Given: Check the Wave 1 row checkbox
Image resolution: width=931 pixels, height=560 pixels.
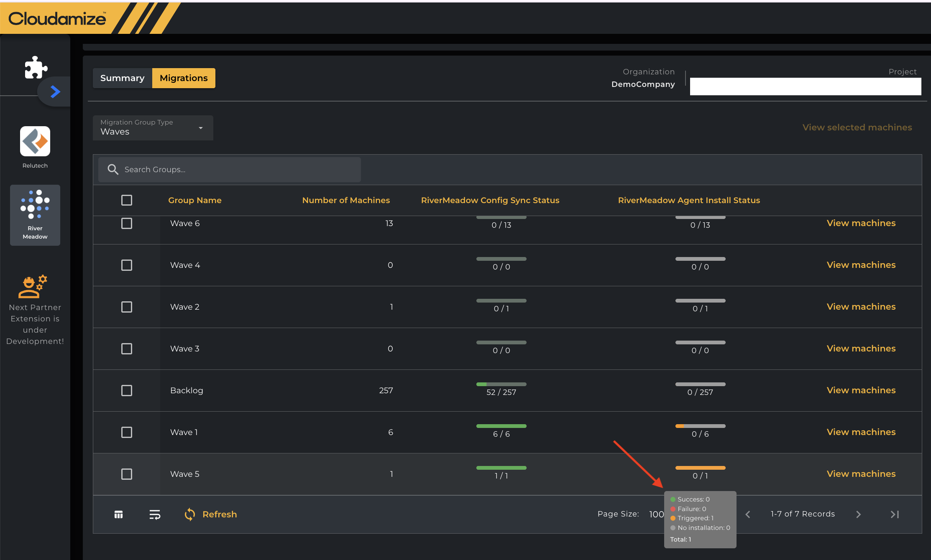Looking at the screenshot, I should pos(127,432).
